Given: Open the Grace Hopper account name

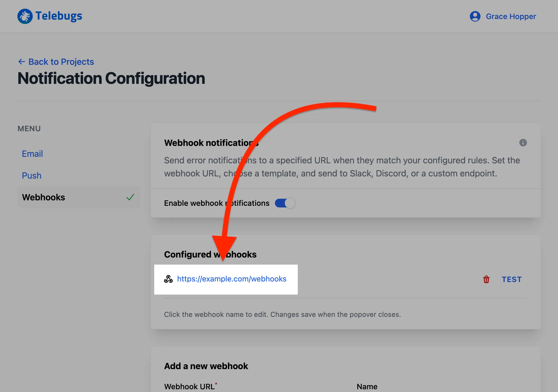Looking at the screenshot, I should tap(511, 17).
